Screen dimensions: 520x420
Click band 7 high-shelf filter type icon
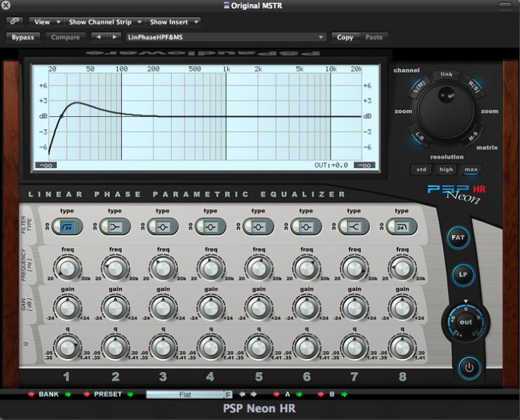click(354, 227)
